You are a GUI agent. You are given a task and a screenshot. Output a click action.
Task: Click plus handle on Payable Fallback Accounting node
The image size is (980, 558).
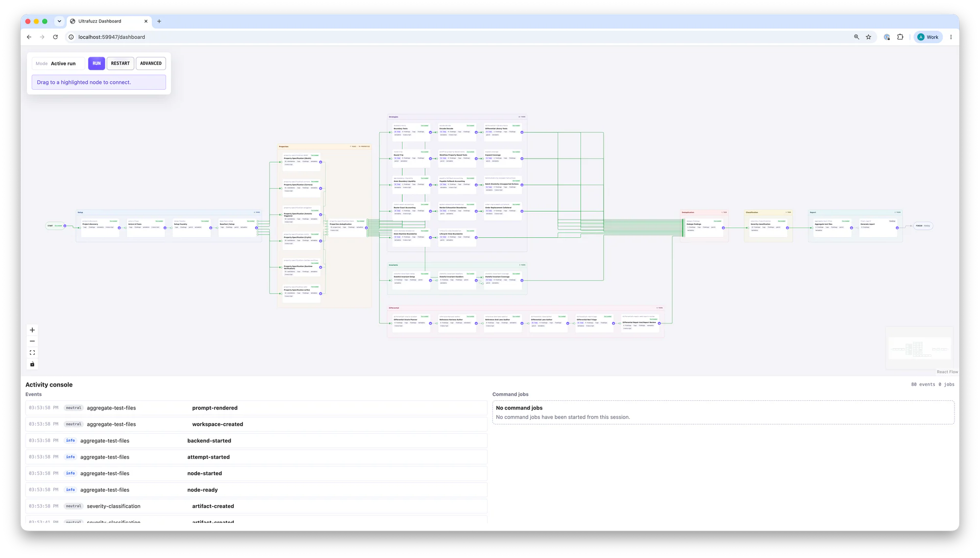point(476,185)
